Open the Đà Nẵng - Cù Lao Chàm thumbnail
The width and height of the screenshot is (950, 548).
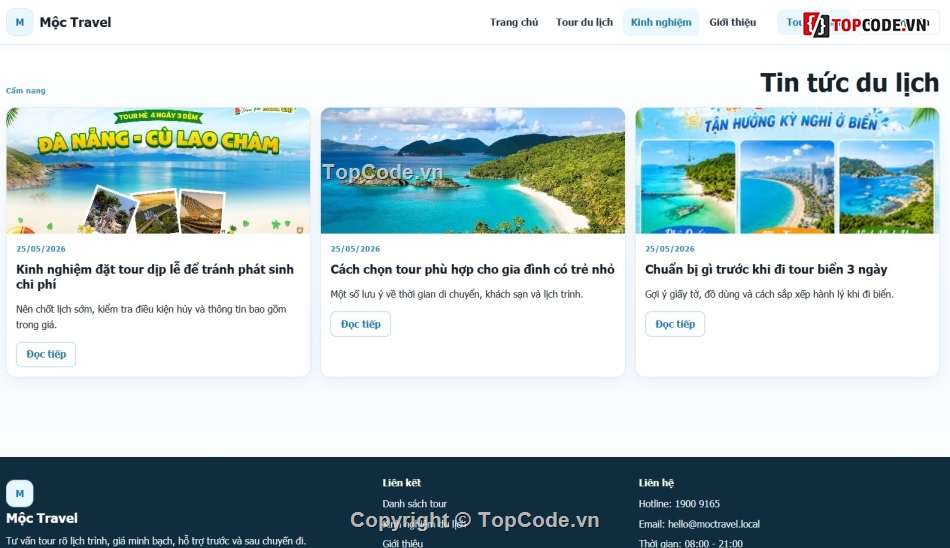click(x=158, y=170)
